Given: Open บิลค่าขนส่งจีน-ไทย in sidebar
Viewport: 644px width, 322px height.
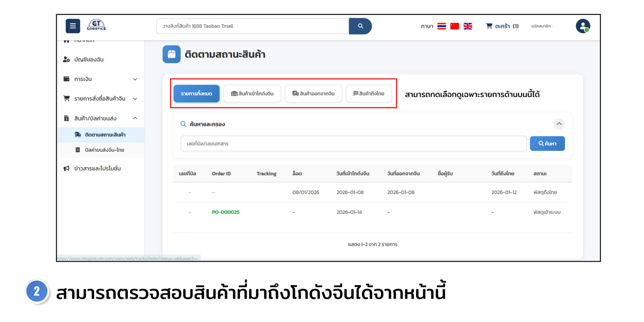Looking at the screenshot, I should 104,150.
